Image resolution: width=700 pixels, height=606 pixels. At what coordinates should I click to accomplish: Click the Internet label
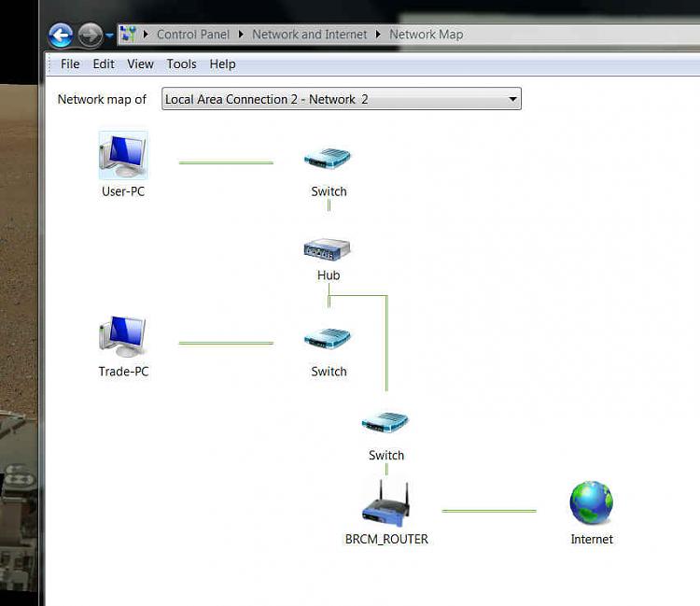(592, 539)
